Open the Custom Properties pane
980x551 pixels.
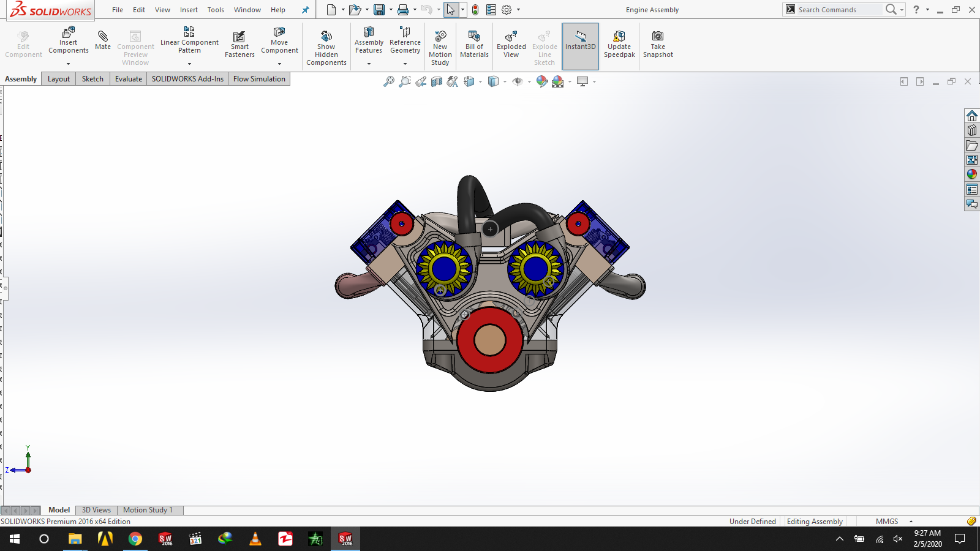coord(972,189)
